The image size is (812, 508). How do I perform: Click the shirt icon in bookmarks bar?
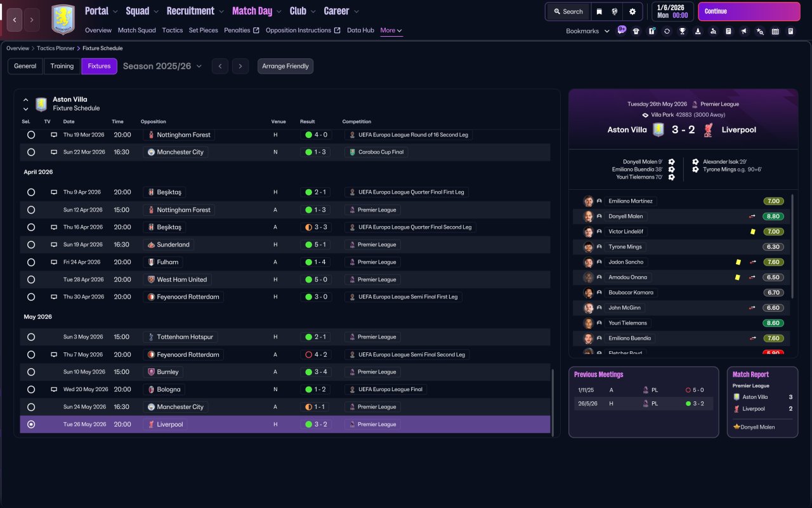(636, 31)
